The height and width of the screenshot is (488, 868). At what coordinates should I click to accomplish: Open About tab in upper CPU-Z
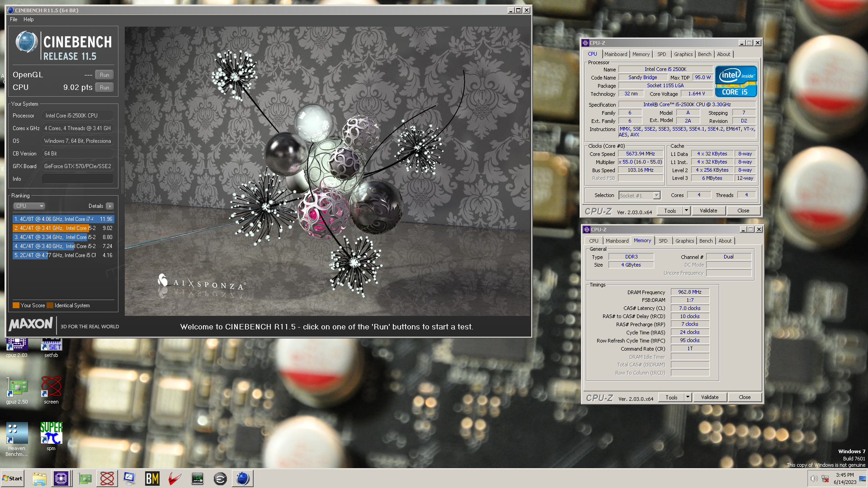point(724,54)
